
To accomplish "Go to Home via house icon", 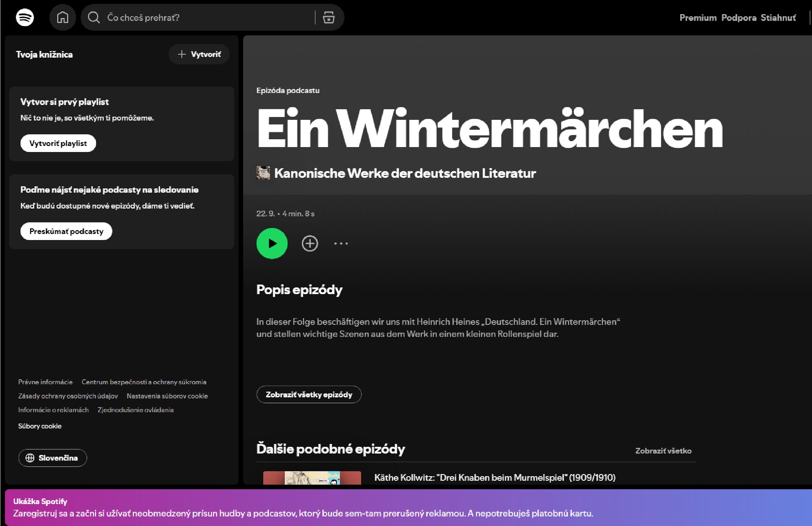I will click(63, 17).
